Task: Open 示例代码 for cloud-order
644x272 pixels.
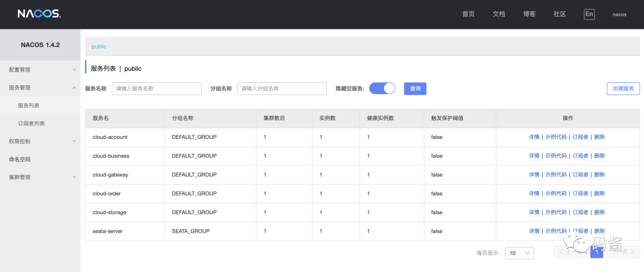Action: [556, 193]
